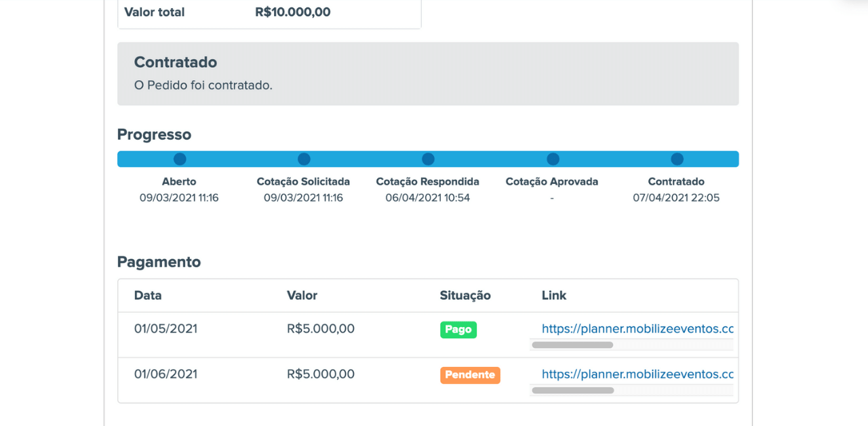
Task: Click the Cotação Respondida progress marker
Action: click(428, 159)
